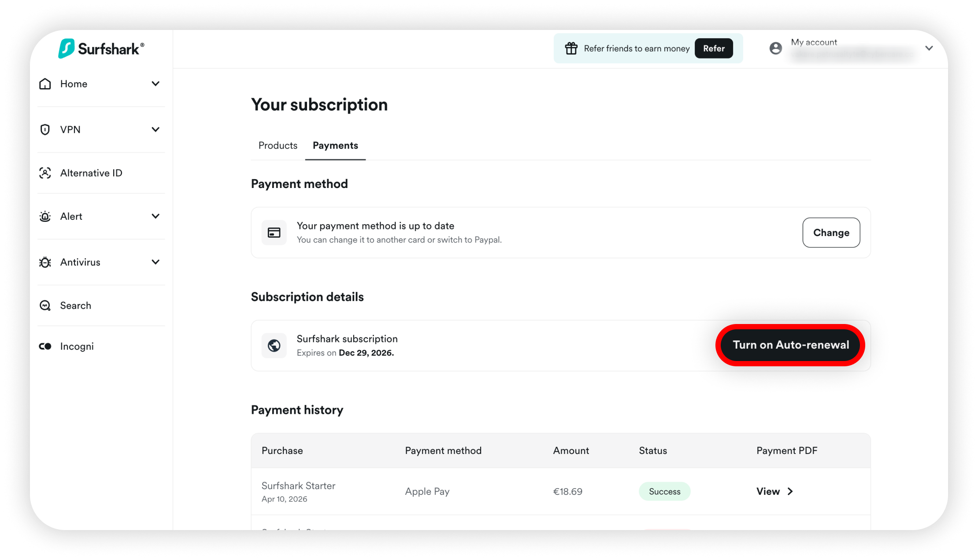Image resolution: width=978 pixels, height=560 pixels.
Task: Open Alternative ID from the sidebar
Action: click(91, 173)
